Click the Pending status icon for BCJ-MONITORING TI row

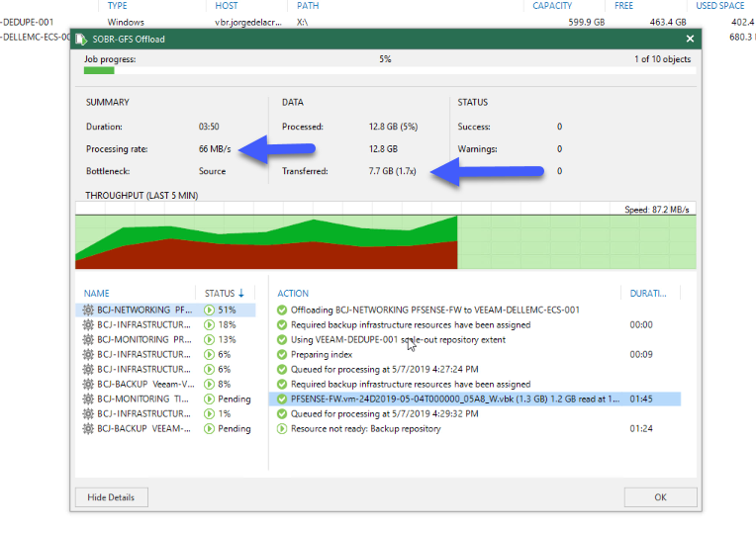click(209, 400)
